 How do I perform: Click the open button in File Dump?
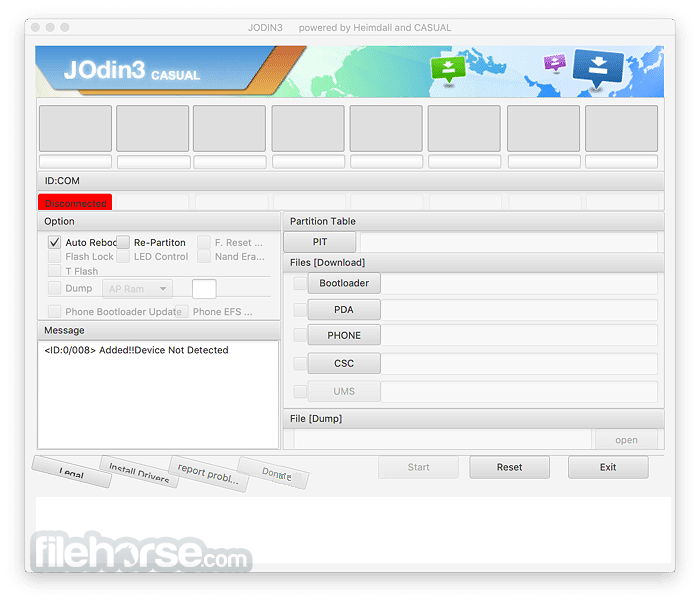tap(626, 440)
